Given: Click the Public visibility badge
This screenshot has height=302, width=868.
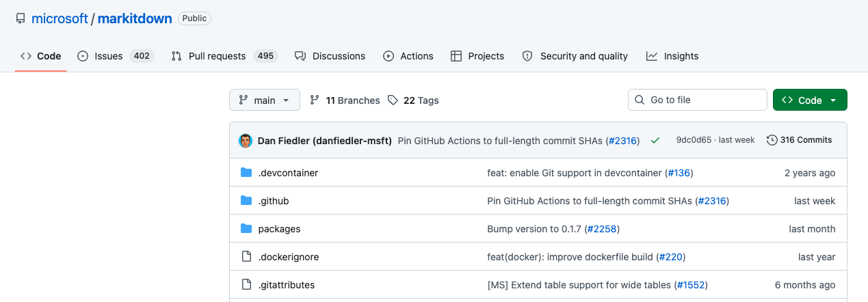Looking at the screenshot, I should tap(194, 18).
